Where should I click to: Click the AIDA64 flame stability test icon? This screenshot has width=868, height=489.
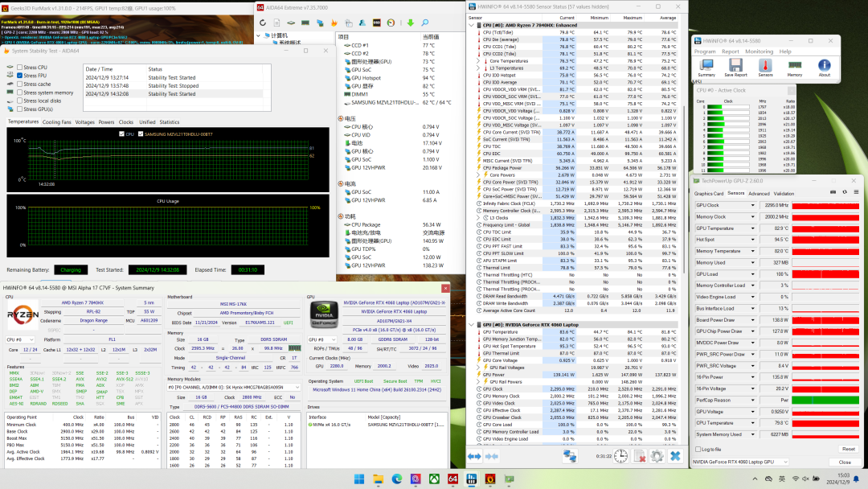(334, 23)
